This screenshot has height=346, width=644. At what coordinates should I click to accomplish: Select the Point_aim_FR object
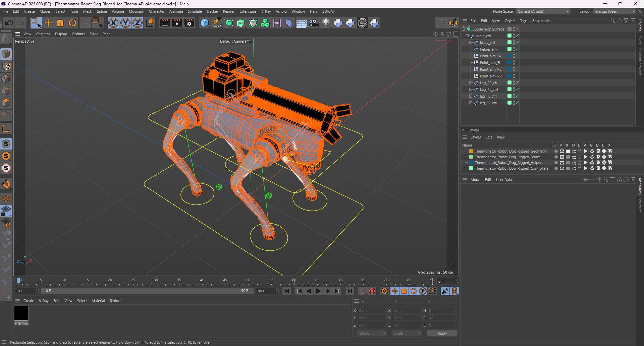coord(490,56)
